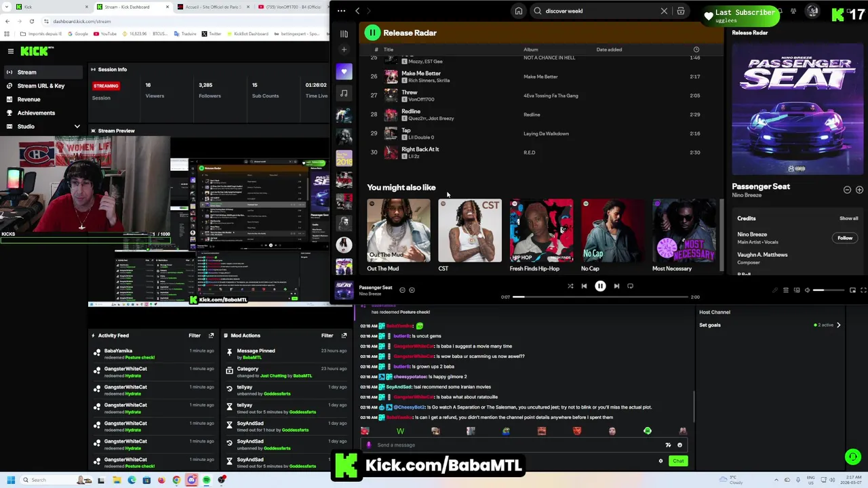The height and width of the screenshot is (488, 868).
Task: Skip to next track in Spotify
Action: point(616,286)
